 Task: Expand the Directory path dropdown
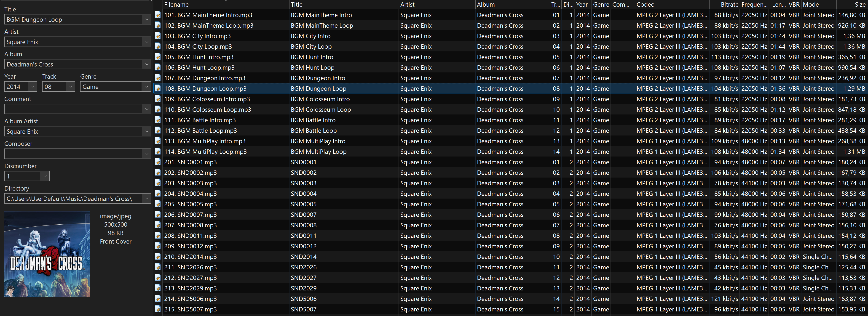[x=147, y=199]
